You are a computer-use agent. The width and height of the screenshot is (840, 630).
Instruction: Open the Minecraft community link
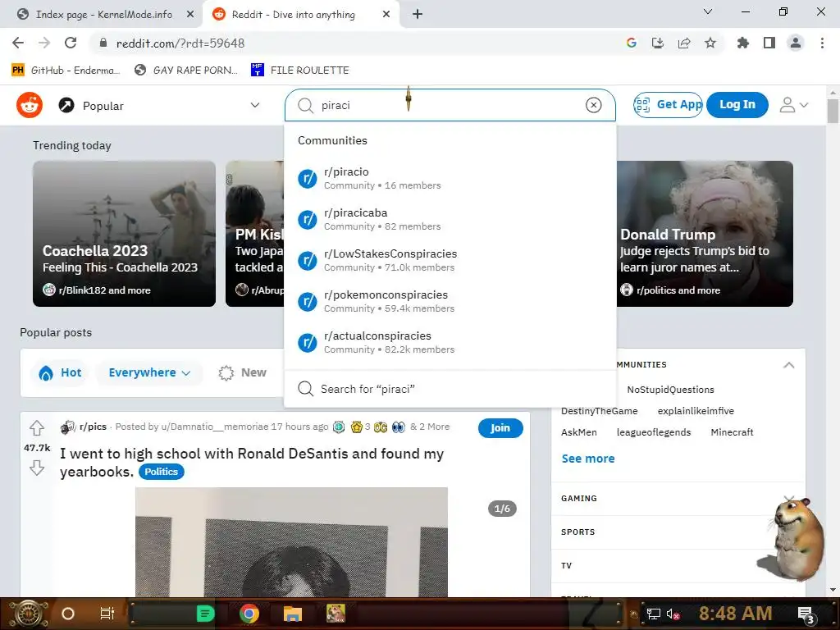click(x=732, y=432)
